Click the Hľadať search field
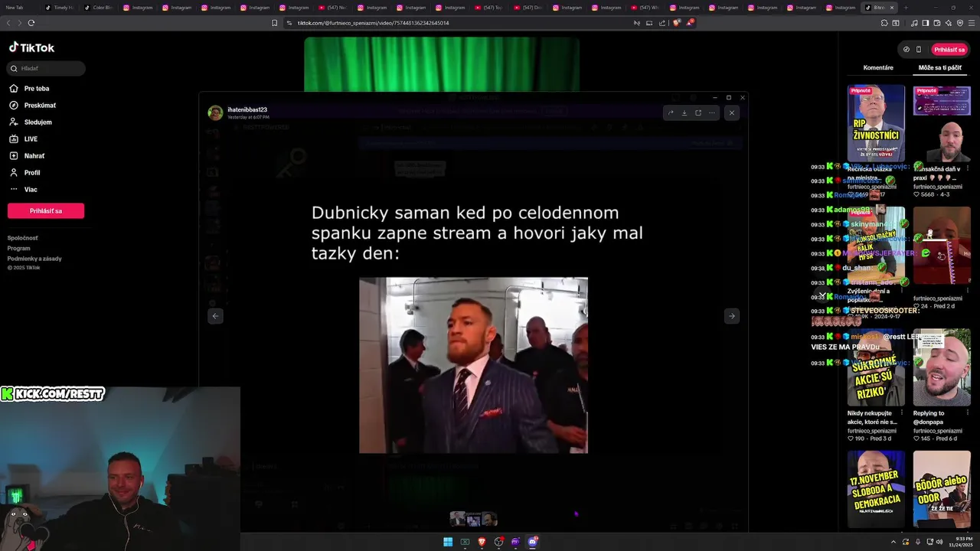Viewport: 980px width, 551px height. coord(46,68)
